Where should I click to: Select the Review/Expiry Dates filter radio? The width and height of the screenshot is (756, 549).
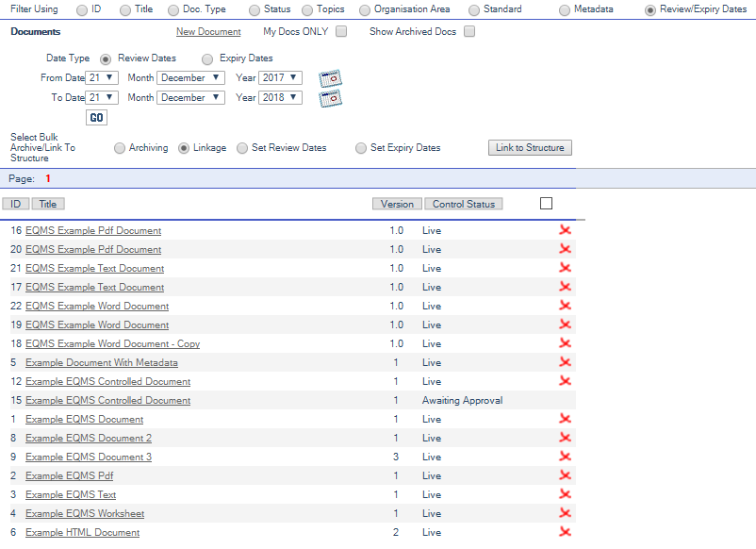pyautogui.click(x=649, y=10)
